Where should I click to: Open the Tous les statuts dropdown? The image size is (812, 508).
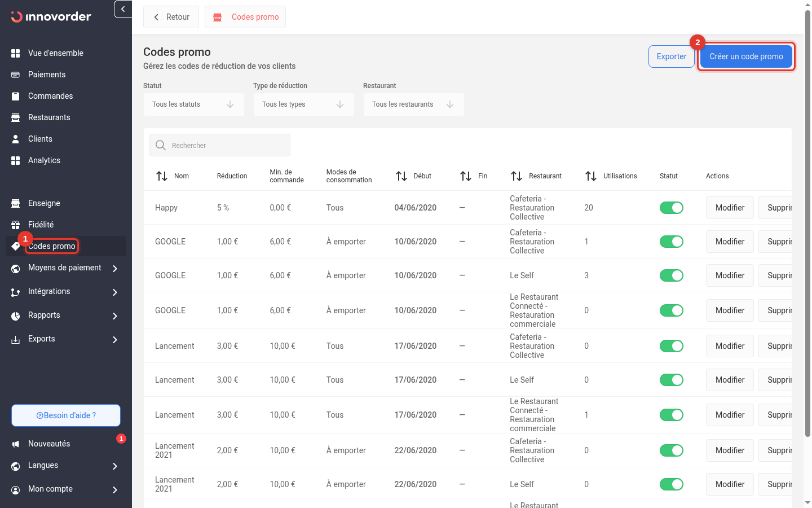coord(194,104)
